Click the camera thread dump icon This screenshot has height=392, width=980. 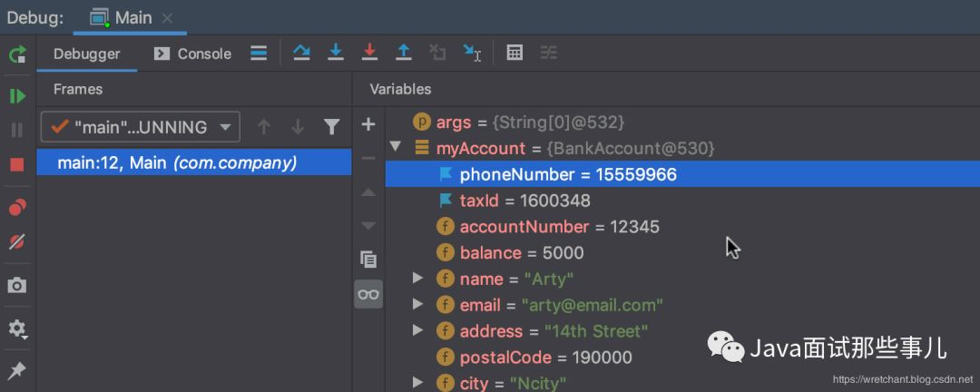tap(17, 286)
